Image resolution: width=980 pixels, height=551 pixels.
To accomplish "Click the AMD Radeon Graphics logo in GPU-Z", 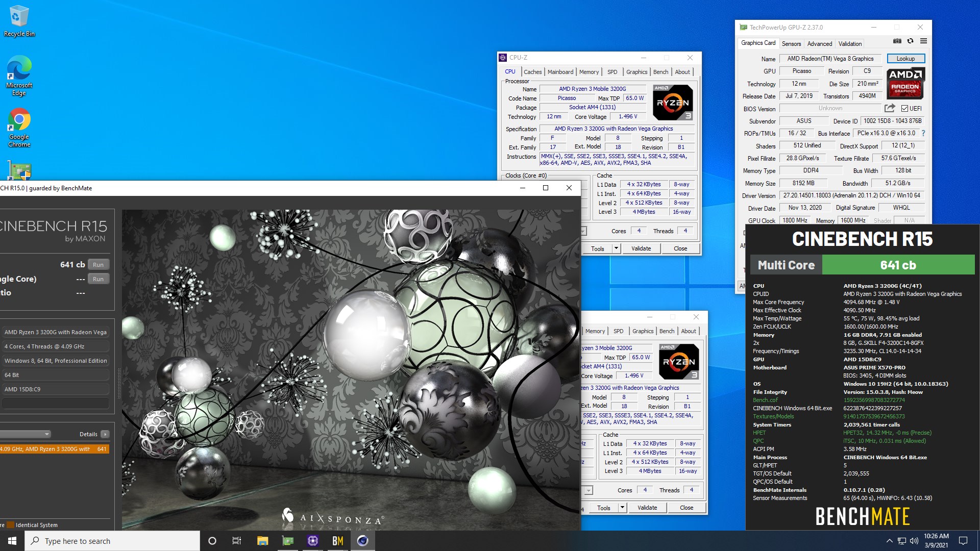I will pyautogui.click(x=905, y=83).
